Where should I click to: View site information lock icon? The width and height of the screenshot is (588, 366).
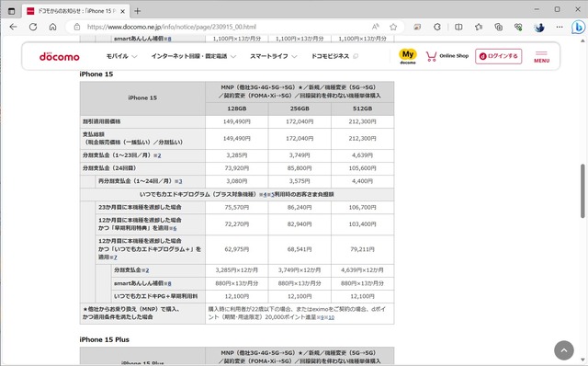[77, 27]
